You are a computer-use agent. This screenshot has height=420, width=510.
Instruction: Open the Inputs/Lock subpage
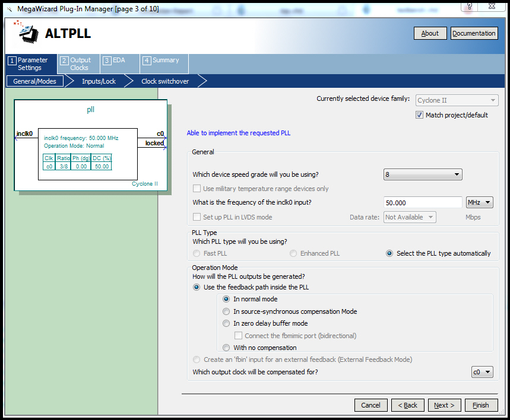click(99, 81)
